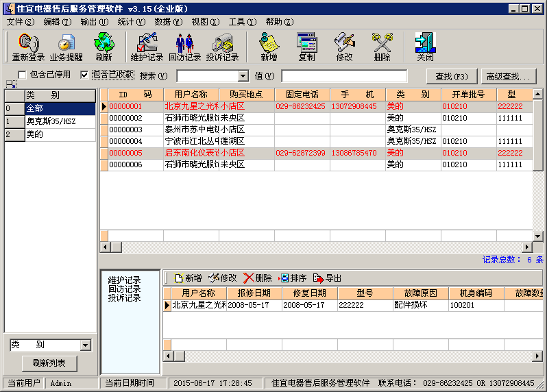Click the 新增 add-new toolbar icon
Screen dimensions: 547x392
pyautogui.click(x=269, y=47)
